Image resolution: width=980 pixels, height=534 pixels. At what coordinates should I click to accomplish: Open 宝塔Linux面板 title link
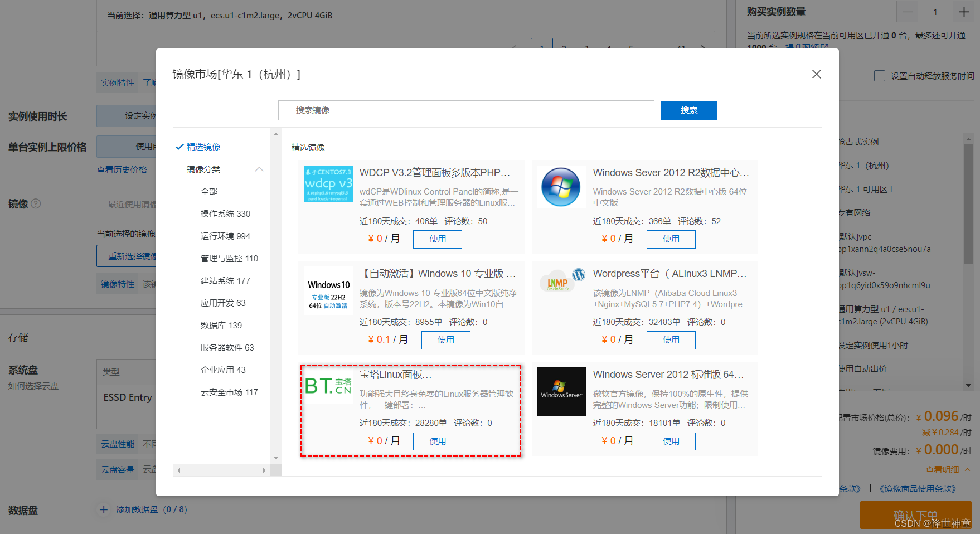(396, 375)
